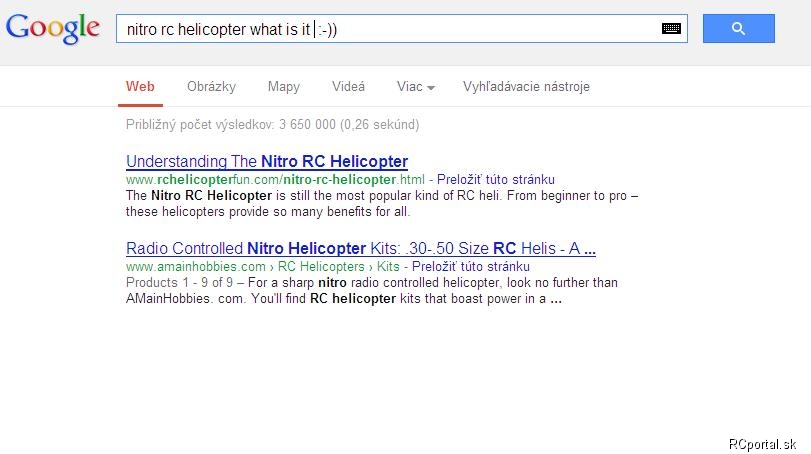Expand the Viac dropdown menu

[415, 87]
